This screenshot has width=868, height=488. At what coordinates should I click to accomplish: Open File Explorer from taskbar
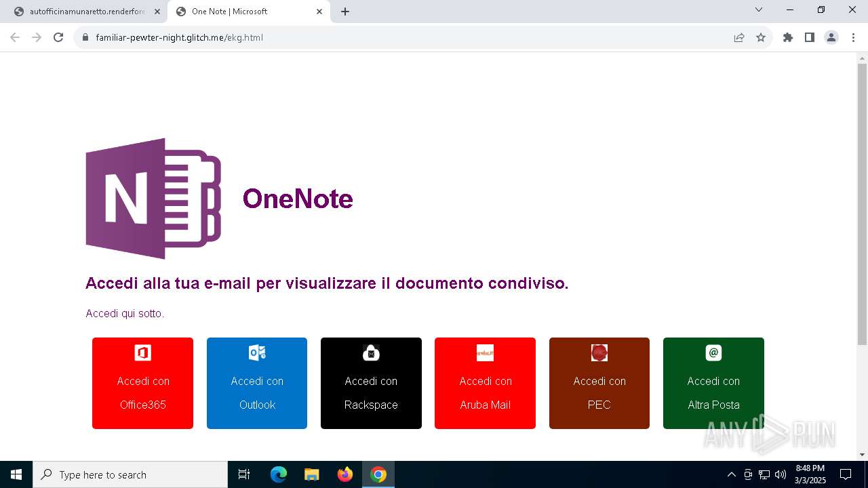312,474
